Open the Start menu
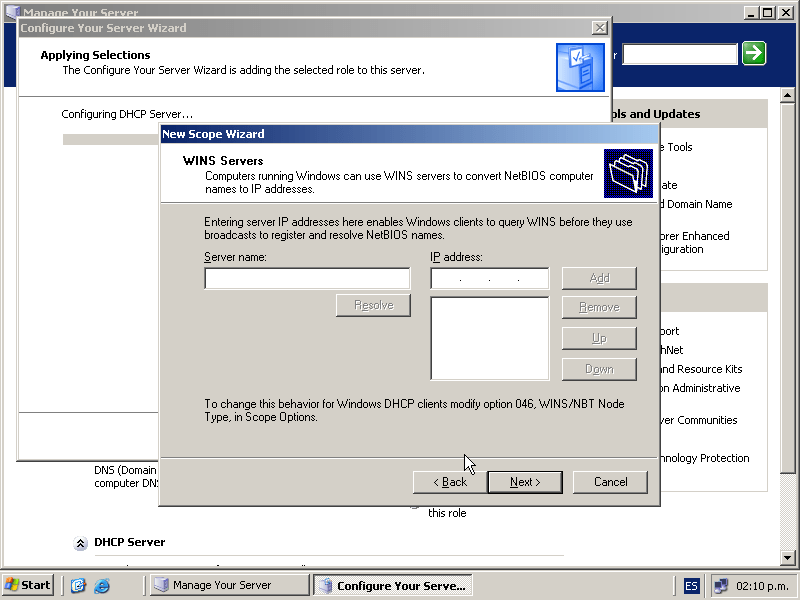The image size is (800, 600). 28,585
